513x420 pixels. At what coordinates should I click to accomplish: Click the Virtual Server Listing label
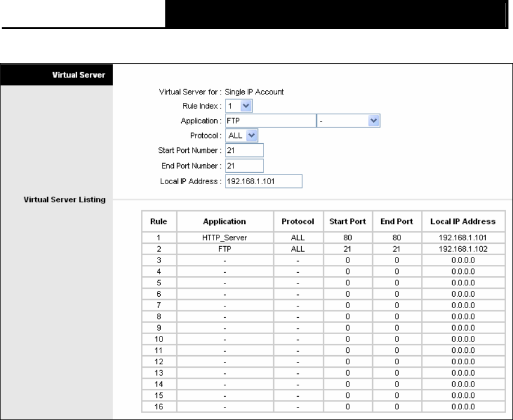pyautogui.click(x=64, y=199)
